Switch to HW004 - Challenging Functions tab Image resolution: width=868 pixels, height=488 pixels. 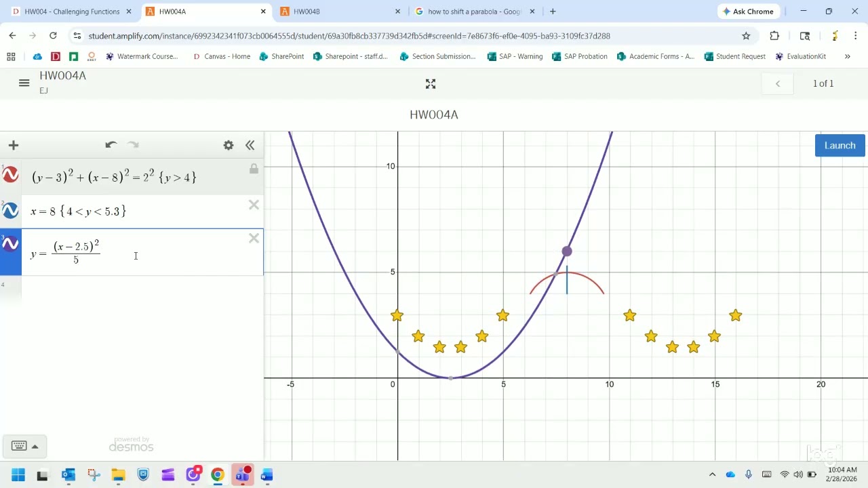pyautogui.click(x=72, y=12)
